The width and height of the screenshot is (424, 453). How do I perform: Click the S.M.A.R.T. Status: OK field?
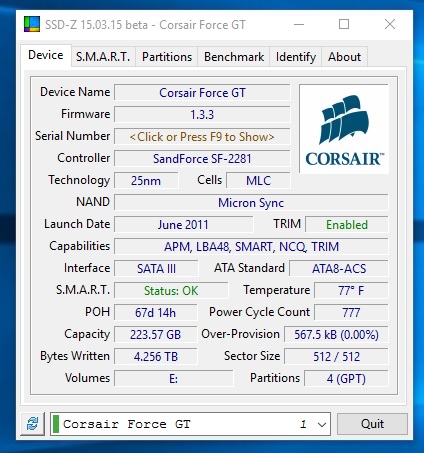point(171,291)
